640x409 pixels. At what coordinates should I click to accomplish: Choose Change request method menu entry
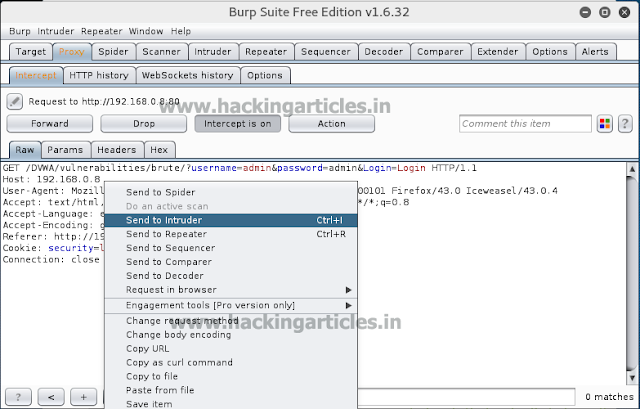pos(231,321)
